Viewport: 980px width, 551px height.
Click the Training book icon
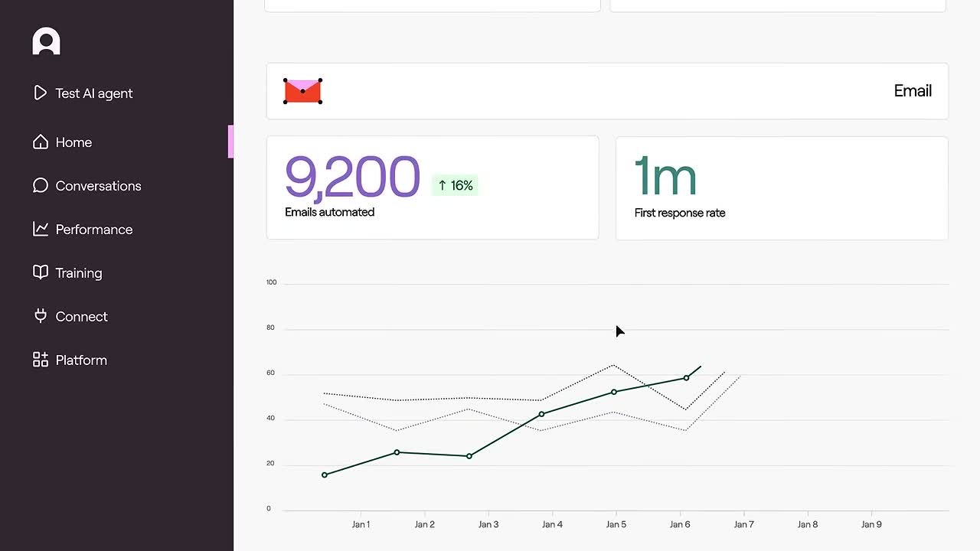(x=41, y=272)
